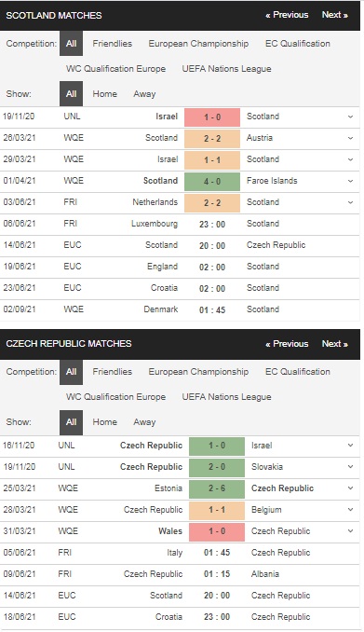This screenshot has width=364, height=632.
Task: Expand the Estonia 2-6 Czech Republic chevron
Action: point(350,488)
